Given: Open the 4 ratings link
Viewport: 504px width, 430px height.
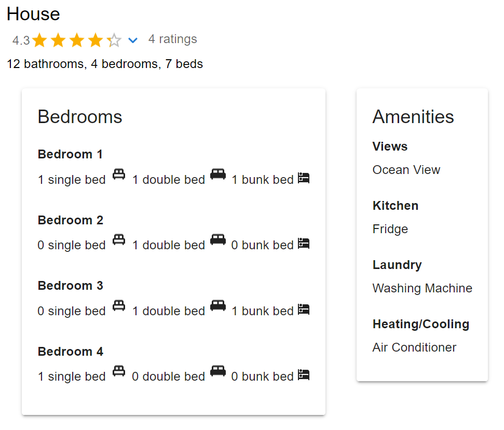Looking at the screenshot, I should click(172, 39).
